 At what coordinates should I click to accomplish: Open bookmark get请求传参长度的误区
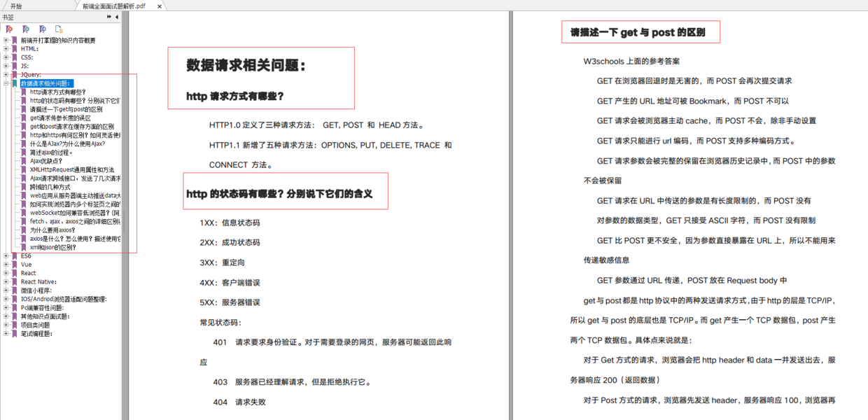pyautogui.click(x=60, y=118)
